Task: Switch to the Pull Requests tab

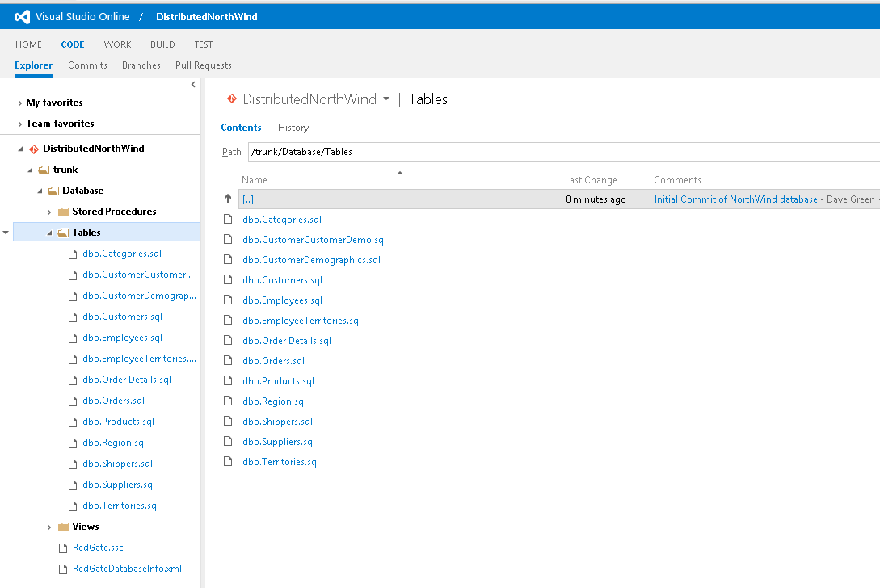Action: click(x=203, y=65)
